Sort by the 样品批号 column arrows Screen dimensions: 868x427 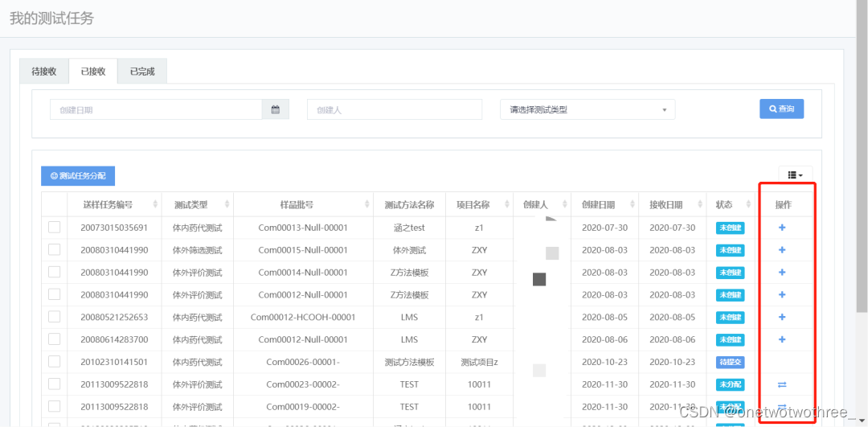pos(367,204)
